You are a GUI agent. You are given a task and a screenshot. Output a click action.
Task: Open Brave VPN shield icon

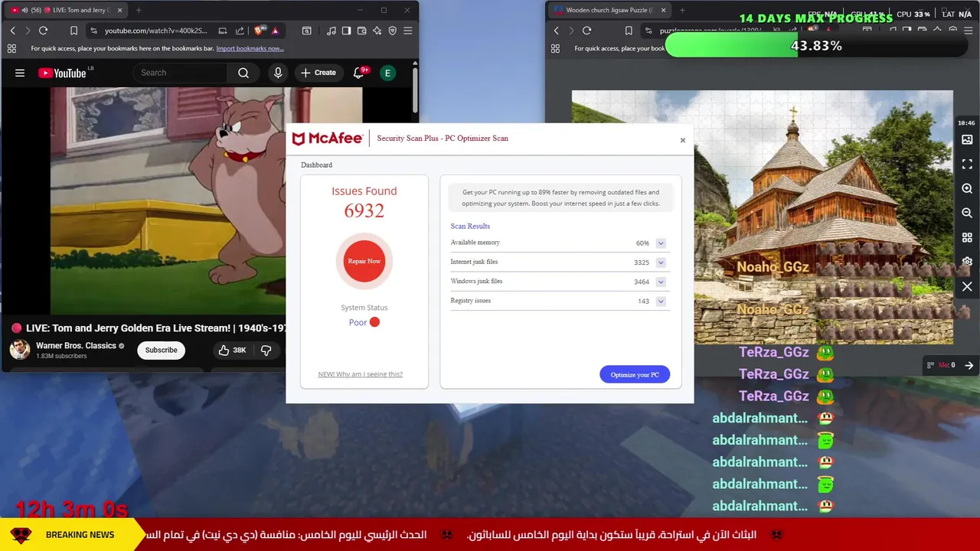[x=393, y=31]
